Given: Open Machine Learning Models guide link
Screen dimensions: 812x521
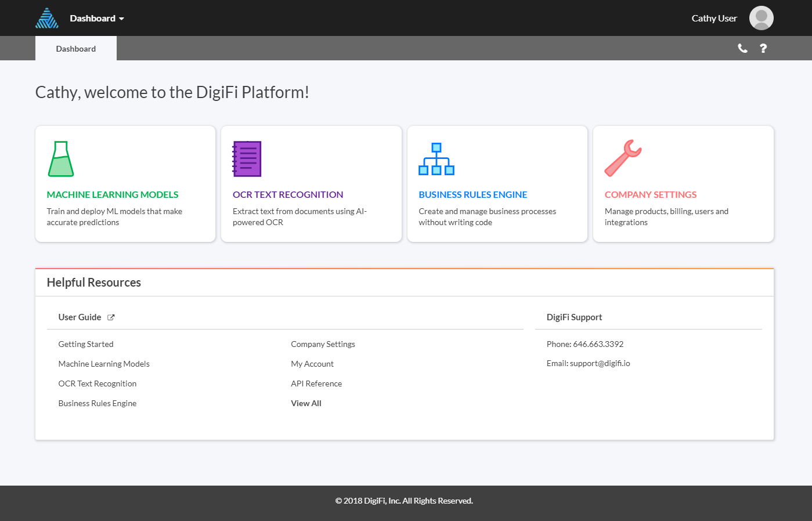Looking at the screenshot, I should (104, 364).
